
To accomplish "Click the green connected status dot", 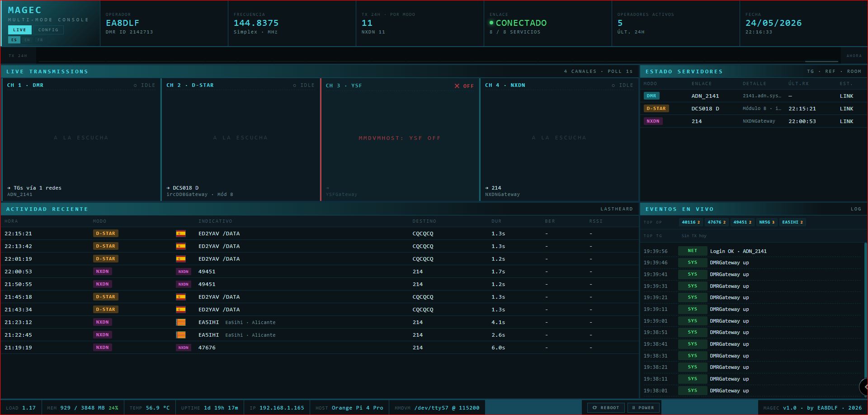I will pos(491,23).
